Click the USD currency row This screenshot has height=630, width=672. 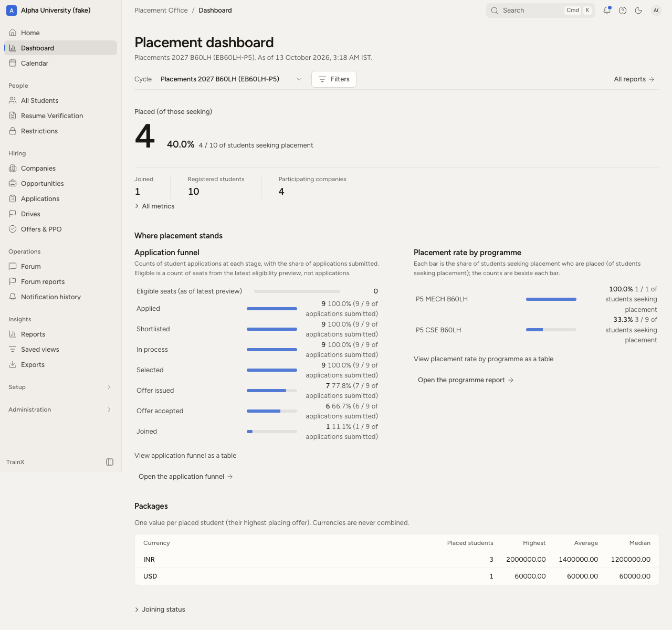click(397, 576)
